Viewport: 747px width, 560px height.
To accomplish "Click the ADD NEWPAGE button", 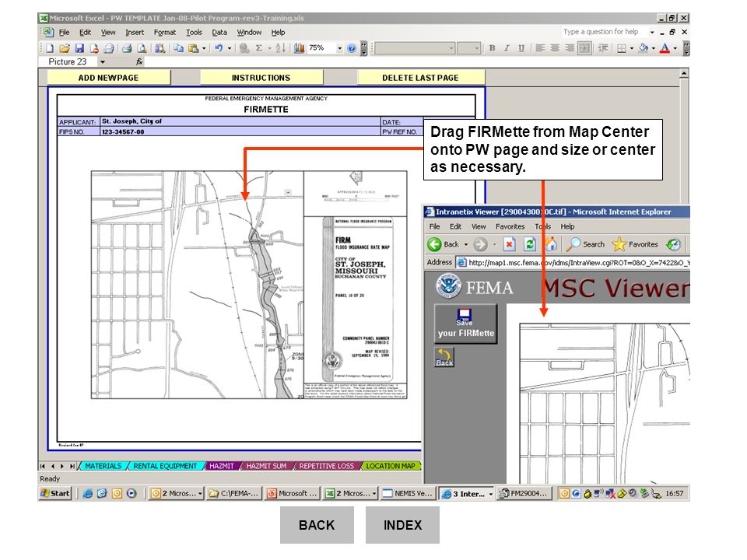I will tap(109, 78).
